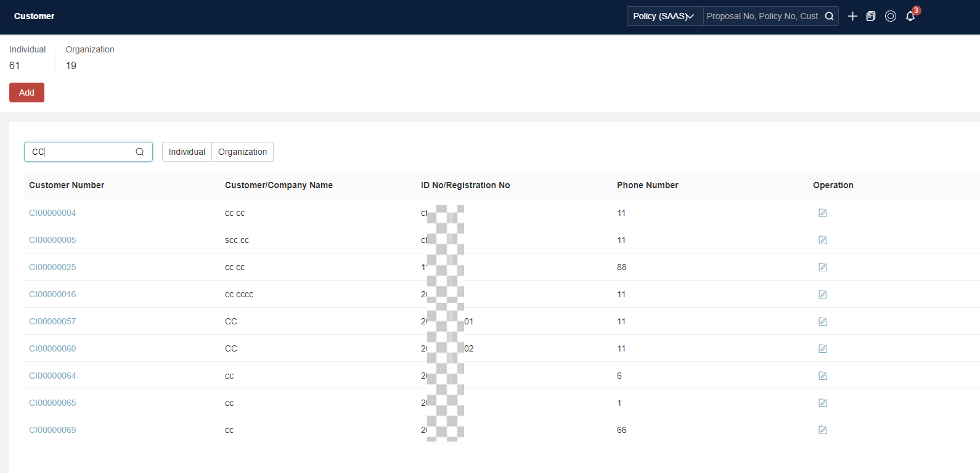This screenshot has width=980, height=473.
Task: Click the plus icon in top bar
Action: pos(852,16)
